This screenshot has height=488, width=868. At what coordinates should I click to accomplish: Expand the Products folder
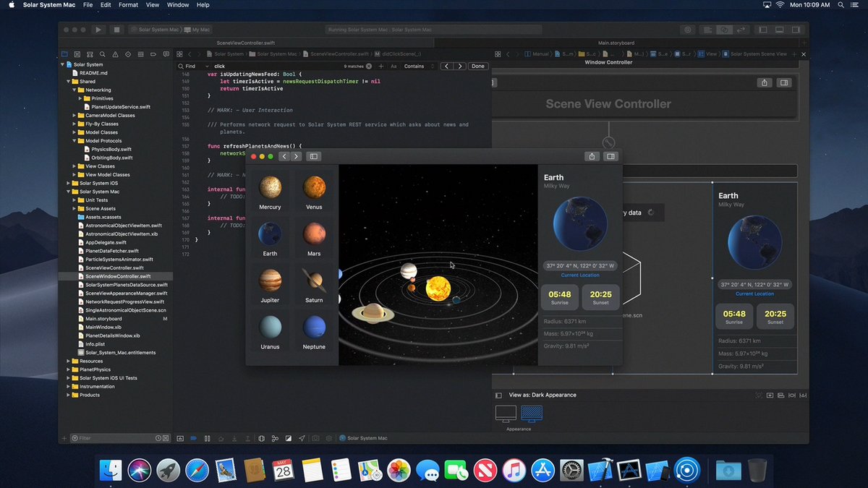[x=67, y=395]
